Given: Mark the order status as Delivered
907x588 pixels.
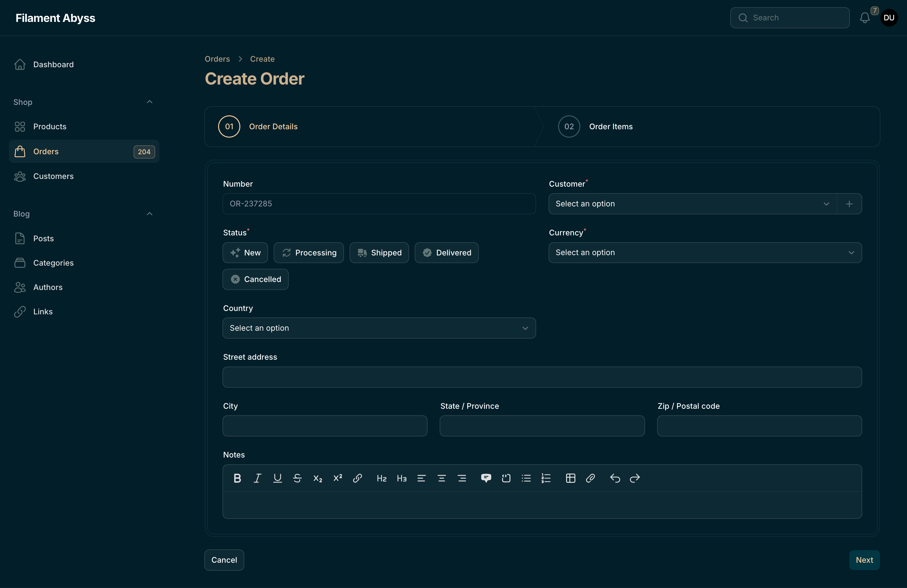Looking at the screenshot, I should tap(447, 253).
